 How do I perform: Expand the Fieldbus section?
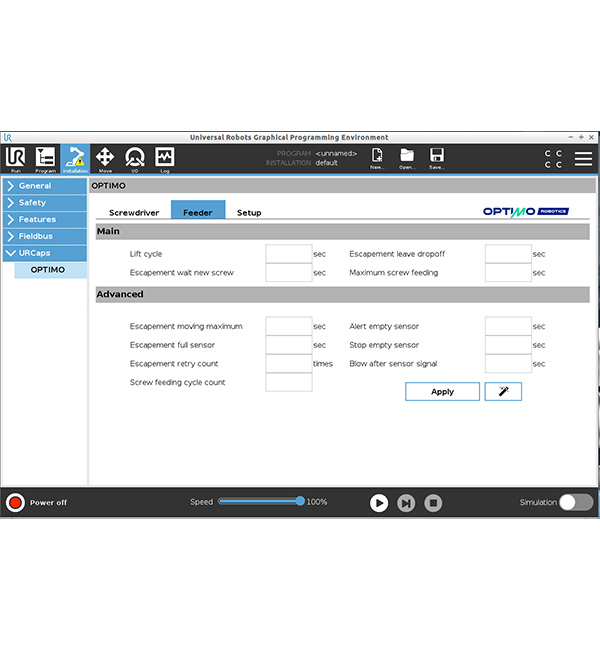pos(45,236)
